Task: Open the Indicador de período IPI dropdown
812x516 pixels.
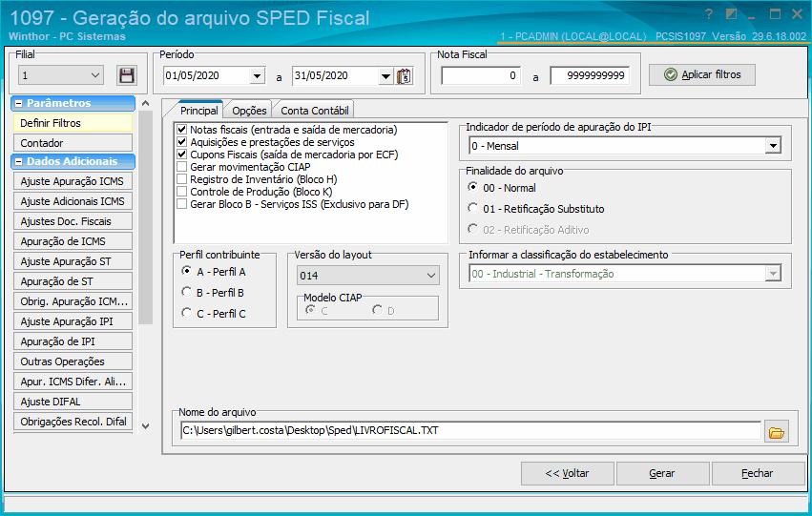Action: point(773,146)
